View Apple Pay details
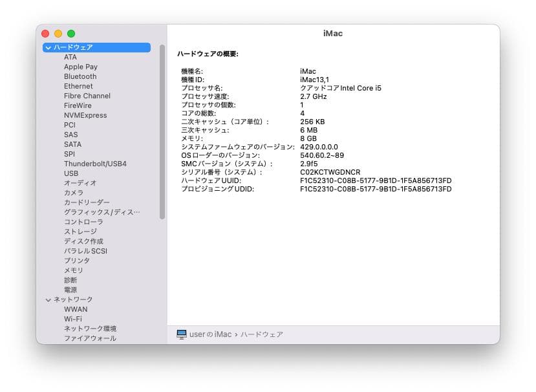Image resolution: width=536 pixels, height=392 pixels. (x=80, y=66)
